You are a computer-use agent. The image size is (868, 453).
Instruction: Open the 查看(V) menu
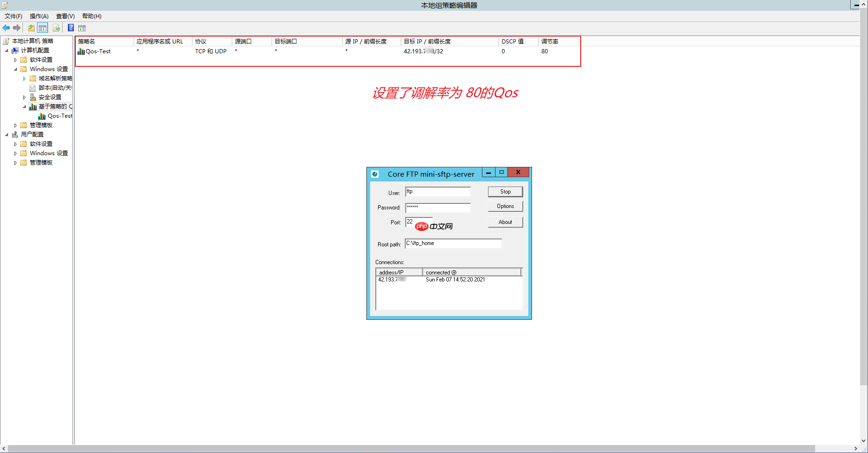(65, 16)
